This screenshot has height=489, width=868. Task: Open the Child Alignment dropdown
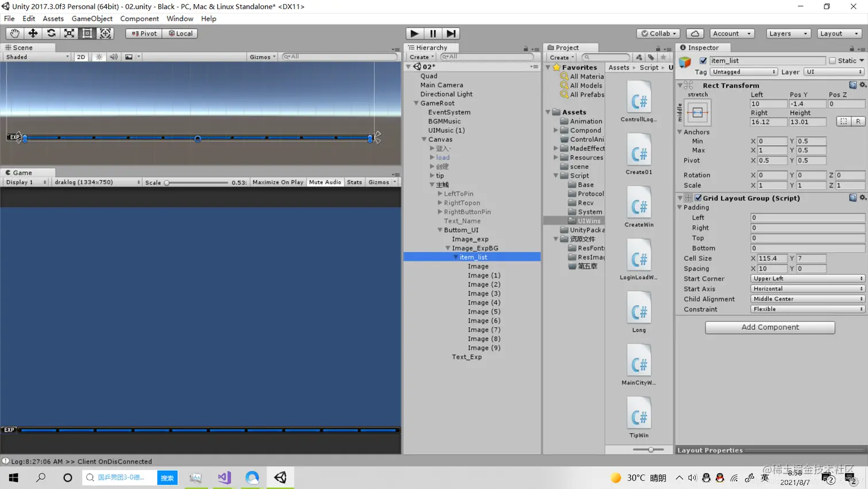(x=807, y=299)
